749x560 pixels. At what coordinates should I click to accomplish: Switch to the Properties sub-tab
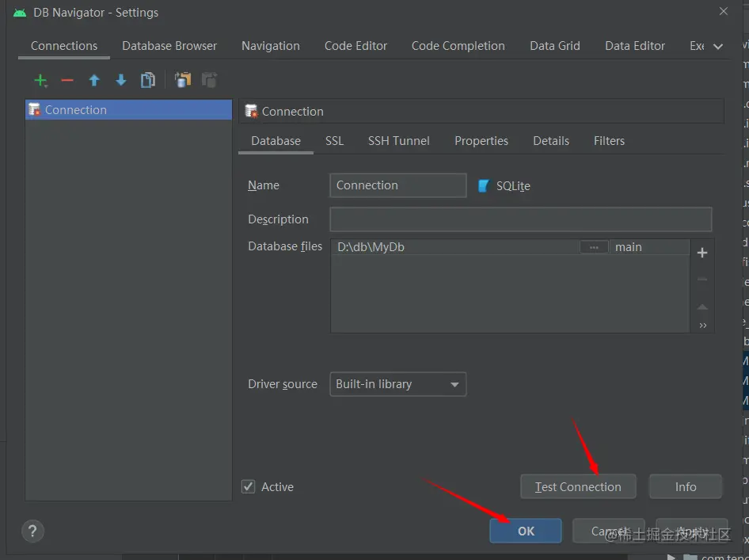pos(481,141)
